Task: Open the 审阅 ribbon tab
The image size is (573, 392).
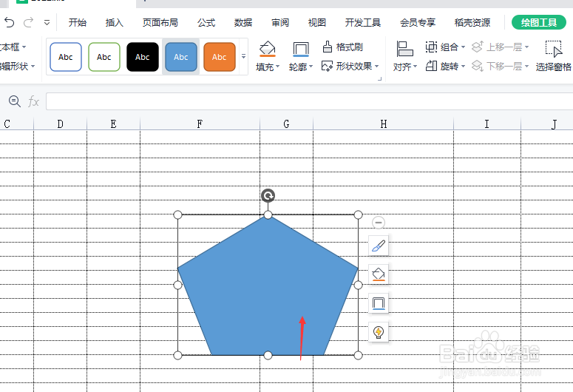Action: (280, 23)
